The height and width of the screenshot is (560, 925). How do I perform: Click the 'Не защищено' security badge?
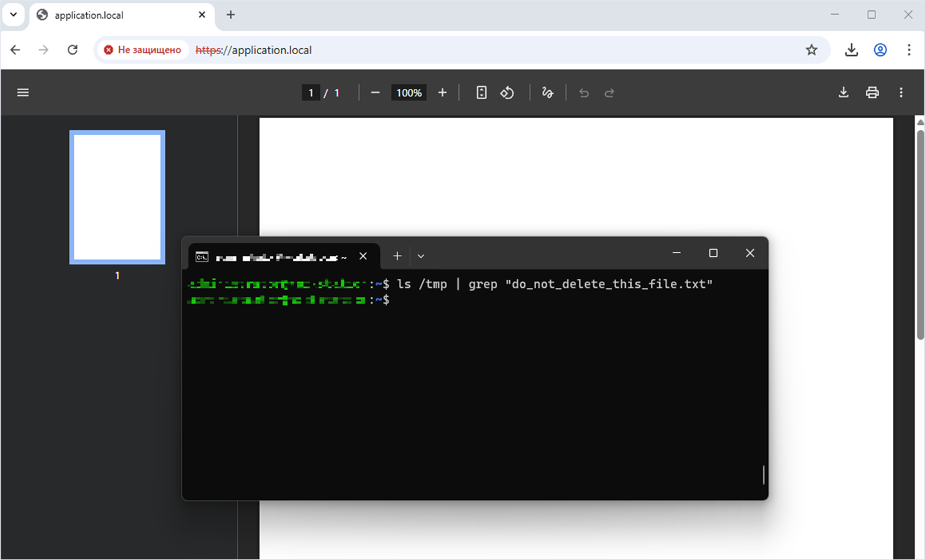point(143,50)
